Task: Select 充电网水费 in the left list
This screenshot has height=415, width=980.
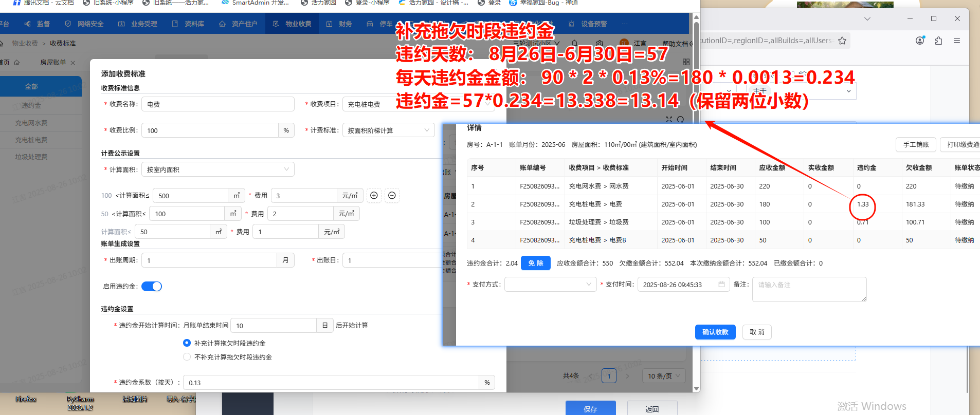Action: pos(31,123)
